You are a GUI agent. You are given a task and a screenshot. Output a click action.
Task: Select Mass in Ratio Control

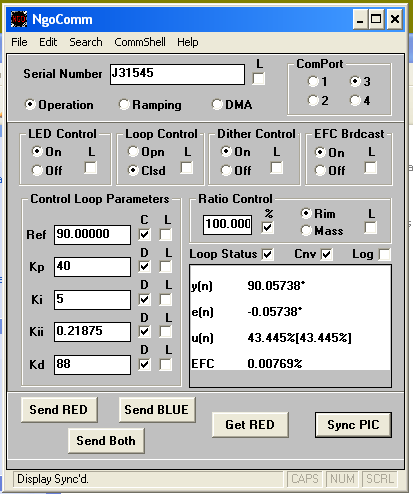click(306, 230)
